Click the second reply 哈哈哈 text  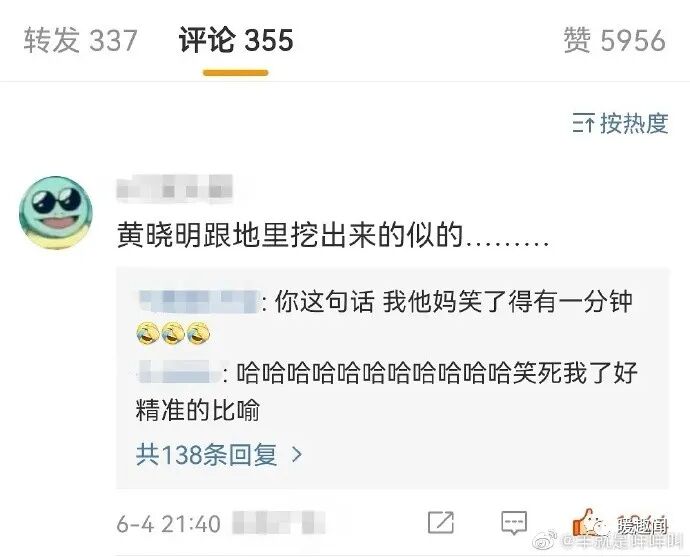click(387, 391)
